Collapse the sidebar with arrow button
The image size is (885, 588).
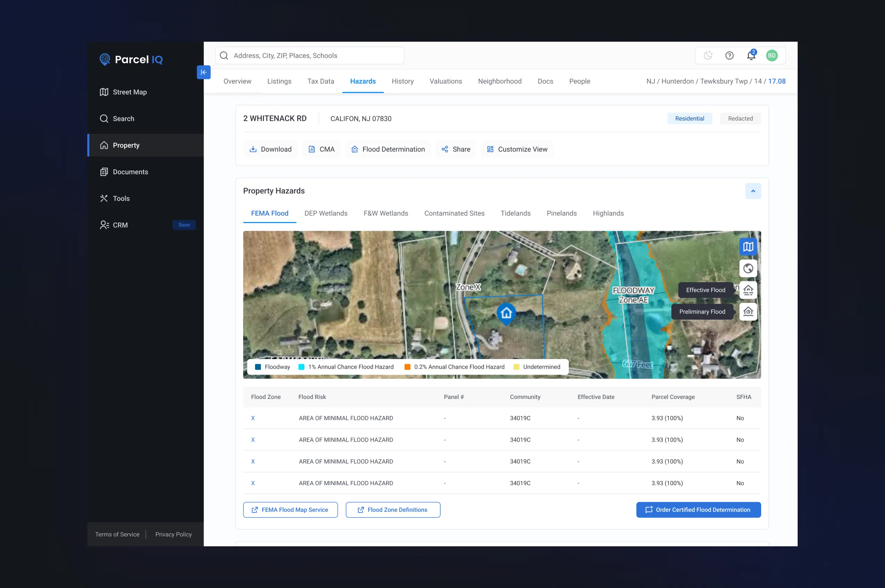point(204,72)
